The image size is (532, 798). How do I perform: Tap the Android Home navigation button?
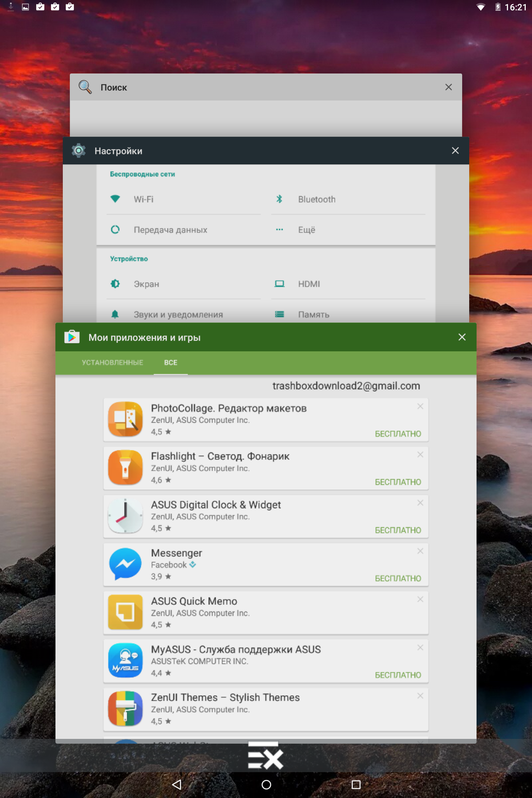[x=266, y=784]
